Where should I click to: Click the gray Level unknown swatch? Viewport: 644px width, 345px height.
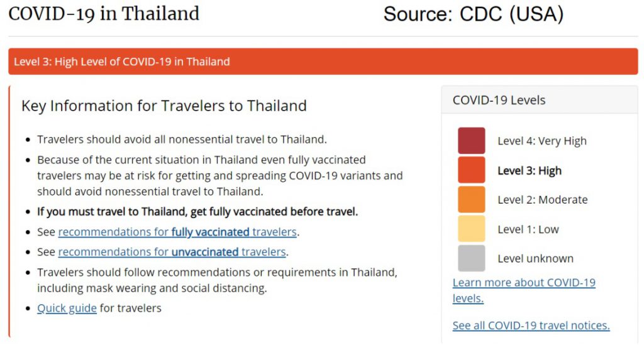click(472, 258)
